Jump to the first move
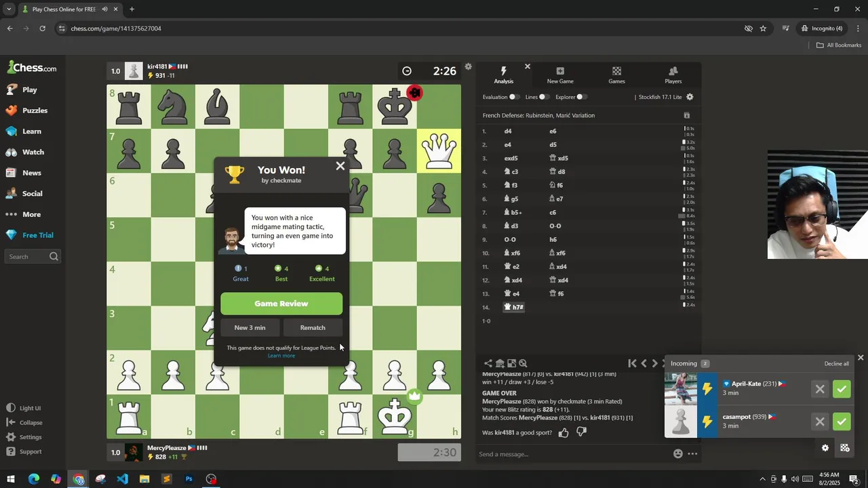This screenshot has height=488, width=868. (632, 363)
